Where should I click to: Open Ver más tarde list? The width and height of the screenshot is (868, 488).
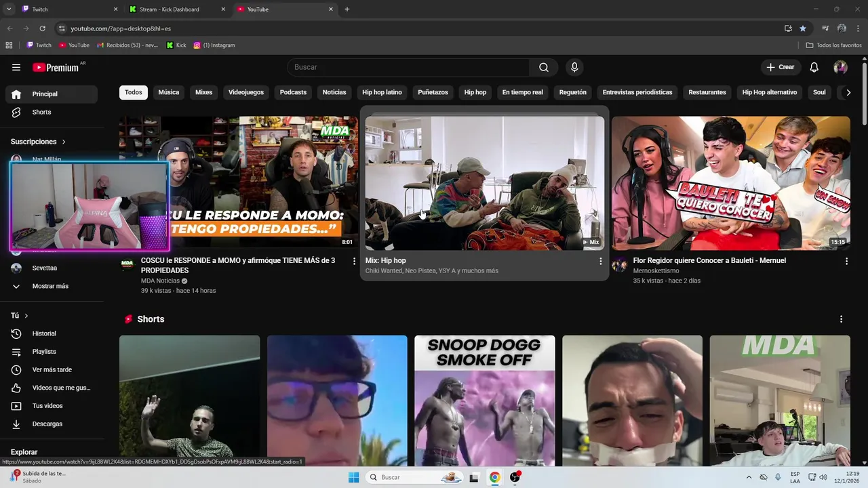click(52, 370)
